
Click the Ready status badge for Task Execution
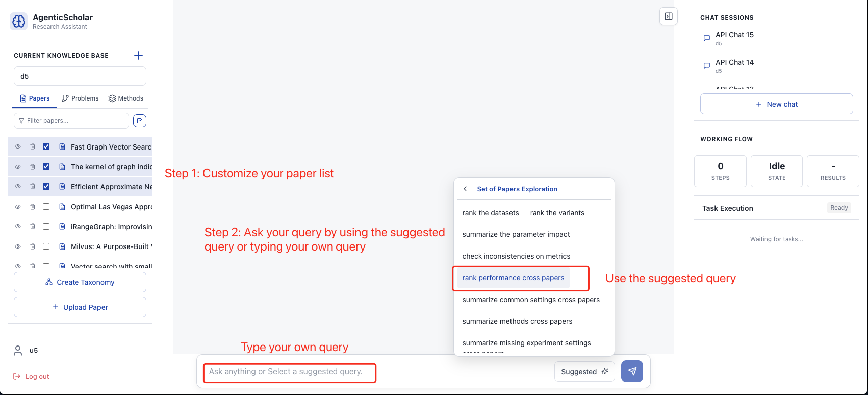click(839, 207)
